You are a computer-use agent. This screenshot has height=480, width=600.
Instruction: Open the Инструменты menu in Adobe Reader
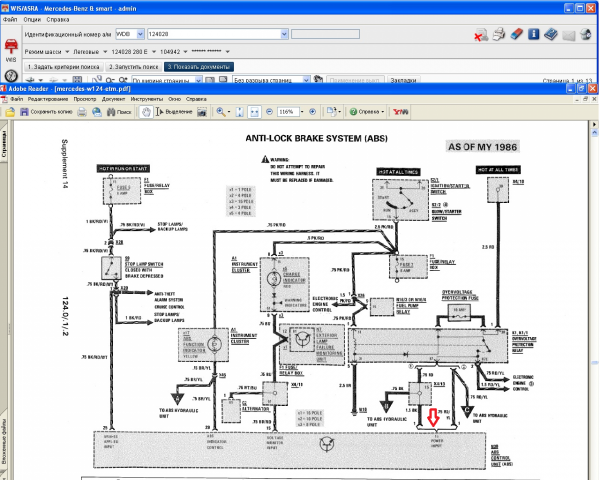pos(147,100)
